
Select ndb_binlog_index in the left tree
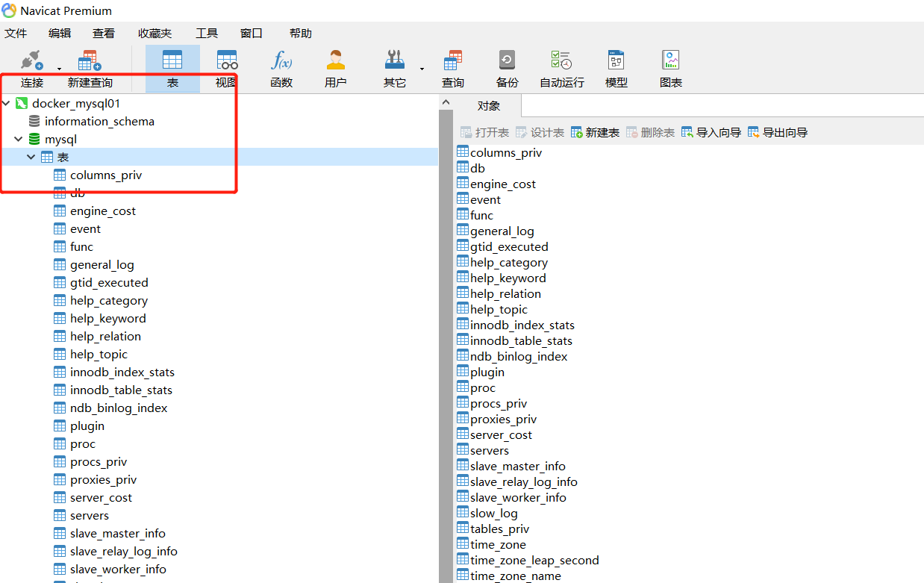[119, 408]
